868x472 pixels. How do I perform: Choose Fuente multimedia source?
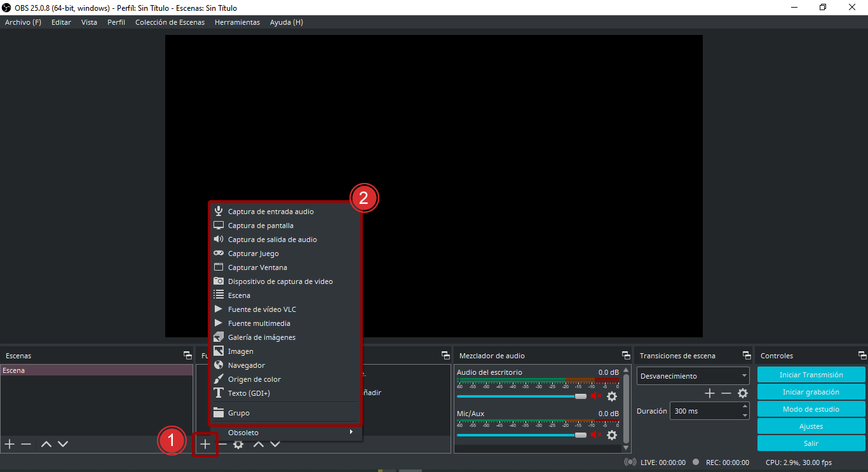[285, 323]
